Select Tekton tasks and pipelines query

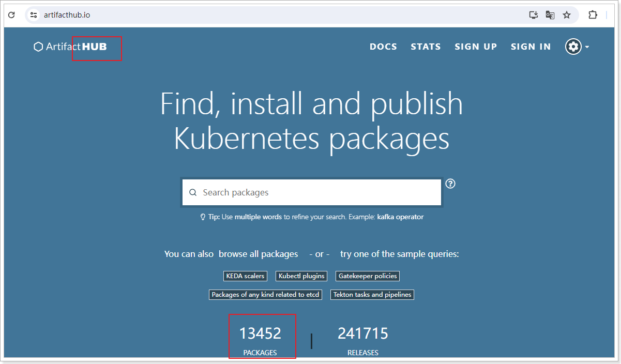click(372, 295)
